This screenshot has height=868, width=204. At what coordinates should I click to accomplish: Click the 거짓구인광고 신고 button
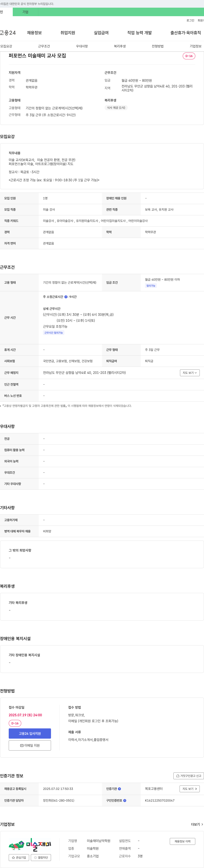(x=188, y=776)
